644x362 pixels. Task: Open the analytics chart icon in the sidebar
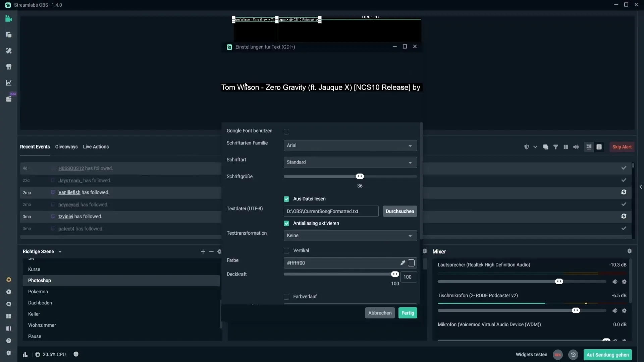(9, 82)
